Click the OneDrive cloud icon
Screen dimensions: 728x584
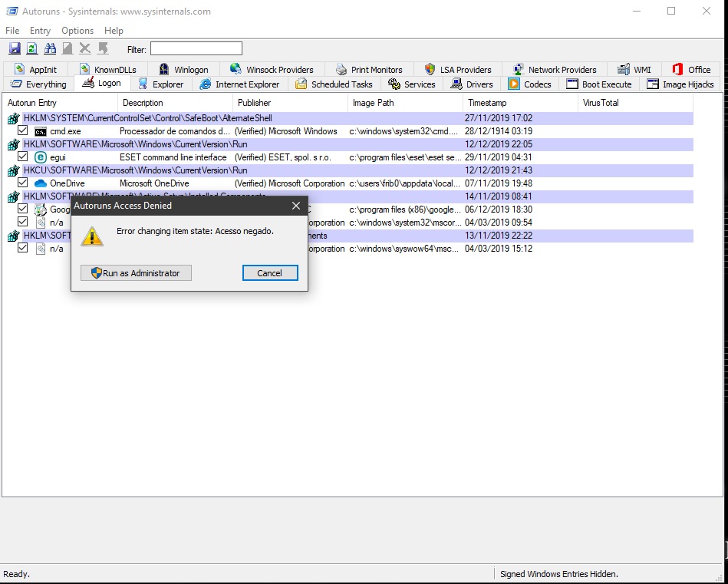click(41, 183)
